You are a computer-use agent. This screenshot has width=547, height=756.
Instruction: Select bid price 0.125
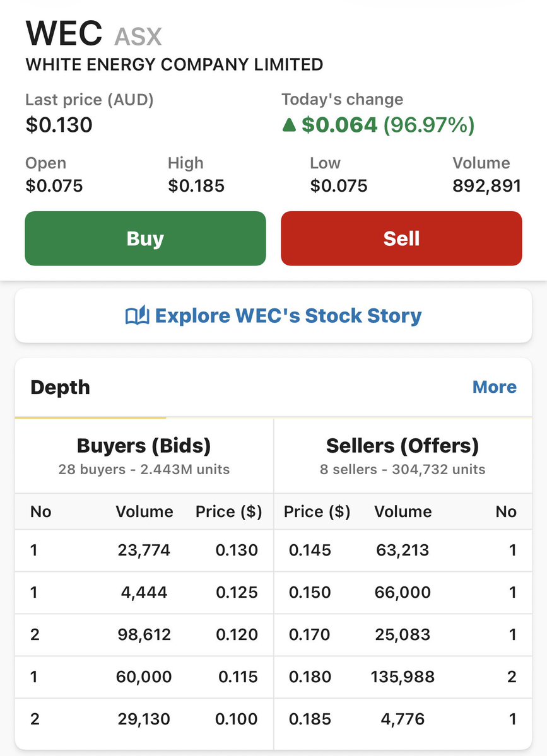point(237,592)
